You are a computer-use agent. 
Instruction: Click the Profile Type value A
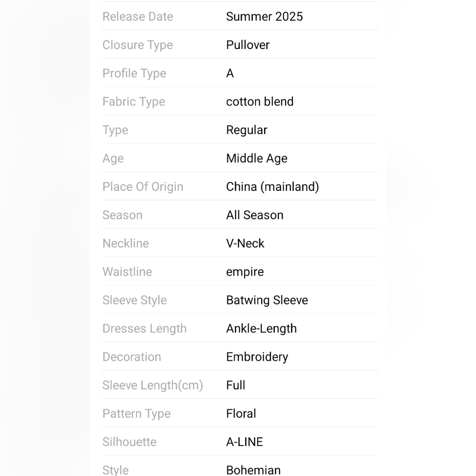pyautogui.click(x=230, y=73)
